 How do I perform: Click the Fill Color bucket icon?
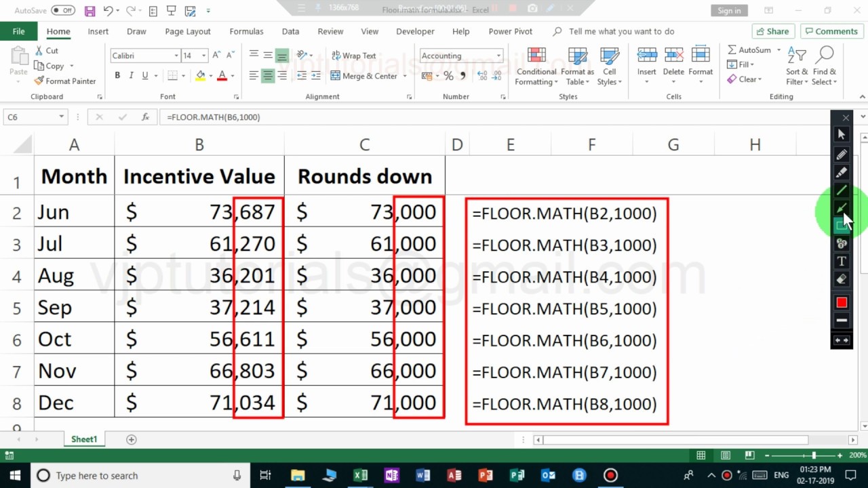coord(200,76)
